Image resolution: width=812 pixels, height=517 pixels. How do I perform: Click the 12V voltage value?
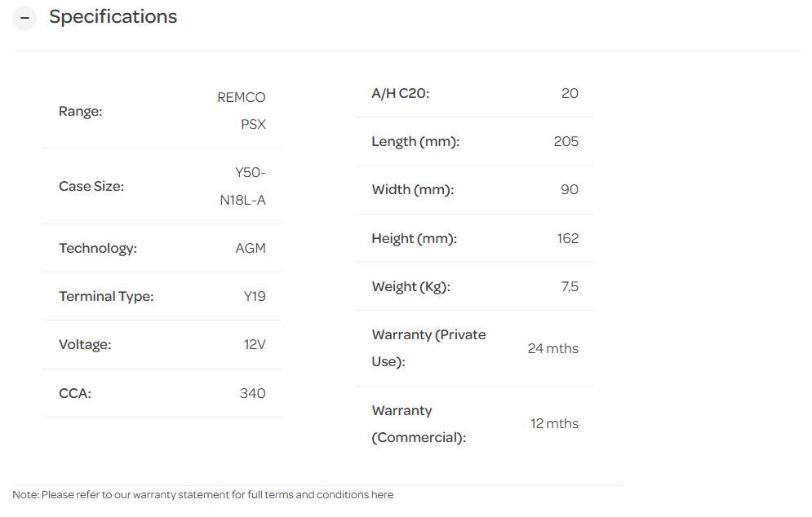[255, 344]
